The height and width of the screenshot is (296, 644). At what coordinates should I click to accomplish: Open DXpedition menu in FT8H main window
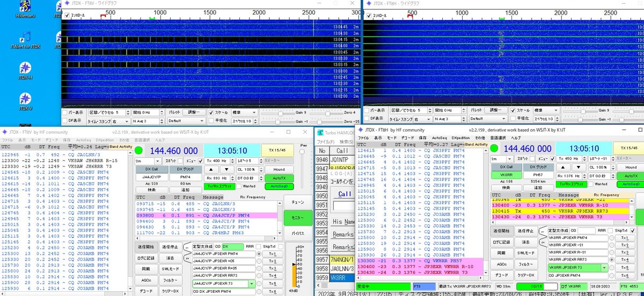[461, 138]
